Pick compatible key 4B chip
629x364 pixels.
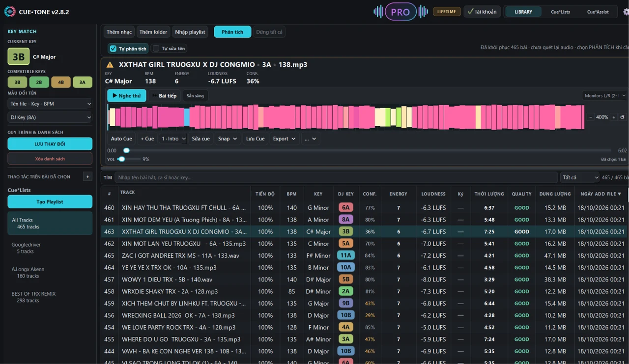[x=61, y=82]
